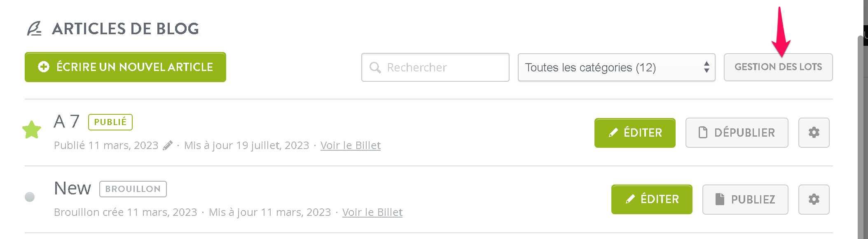Viewport: 868px width, 239px height.
Task: Click the feather quill icon beside Articles de Blog
Action: click(x=35, y=28)
